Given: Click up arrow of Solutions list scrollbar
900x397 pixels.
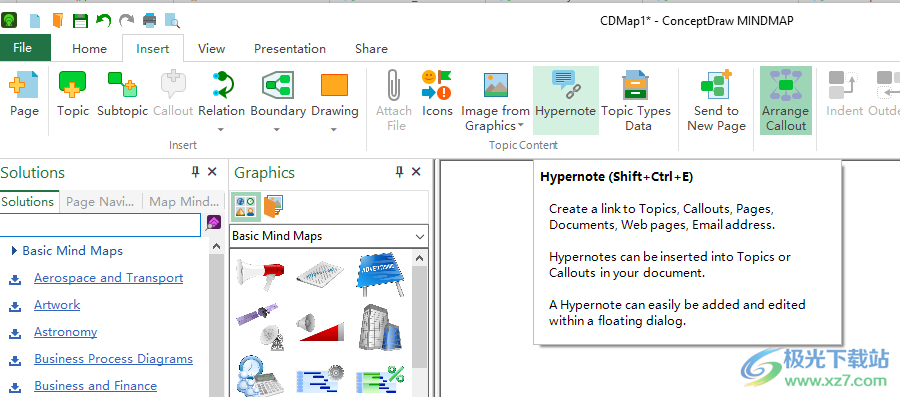Looking at the screenshot, I should pyautogui.click(x=216, y=246).
